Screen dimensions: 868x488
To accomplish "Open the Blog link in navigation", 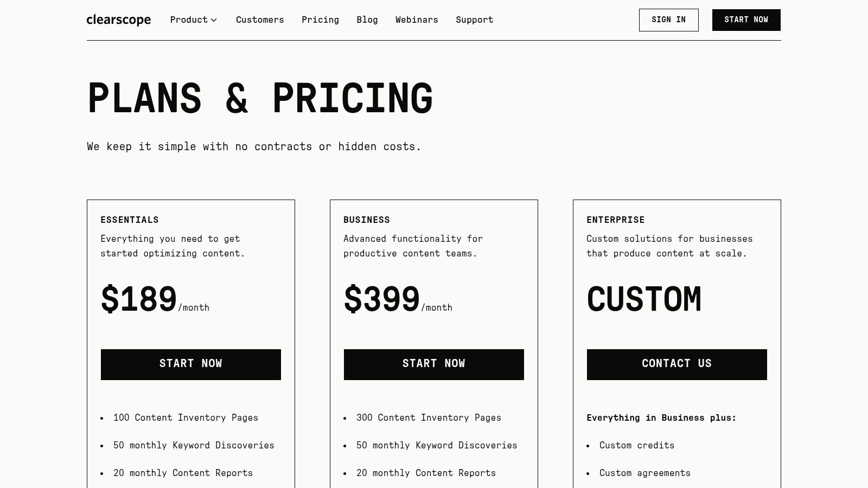I will [x=367, y=20].
